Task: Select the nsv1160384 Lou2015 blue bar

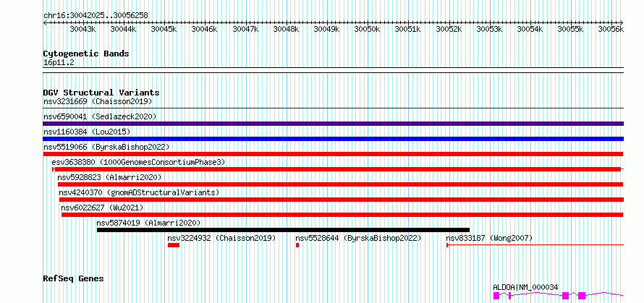Action: [x=333, y=139]
